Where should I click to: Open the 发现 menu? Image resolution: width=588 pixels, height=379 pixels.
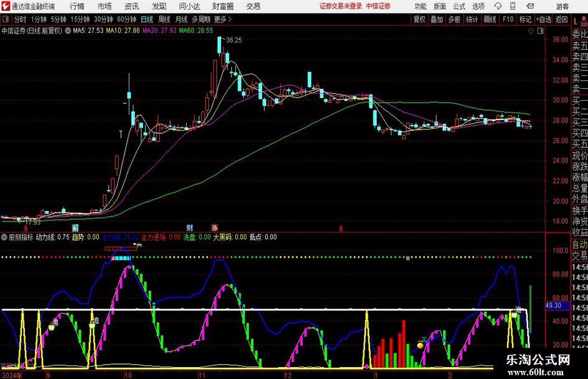[x=159, y=6]
